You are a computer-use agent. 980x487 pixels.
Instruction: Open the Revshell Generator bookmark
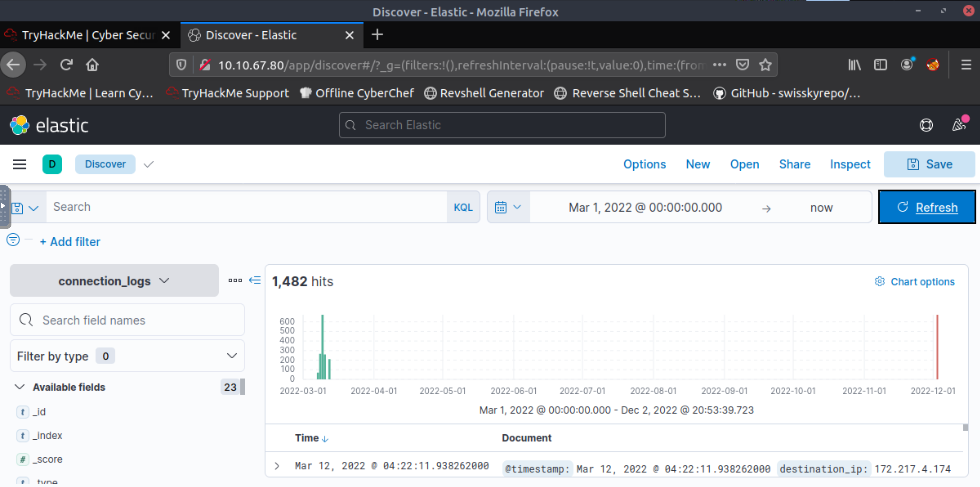point(484,93)
